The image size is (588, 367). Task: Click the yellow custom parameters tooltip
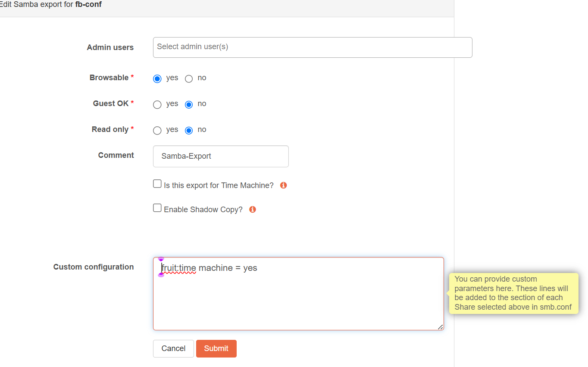point(513,293)
